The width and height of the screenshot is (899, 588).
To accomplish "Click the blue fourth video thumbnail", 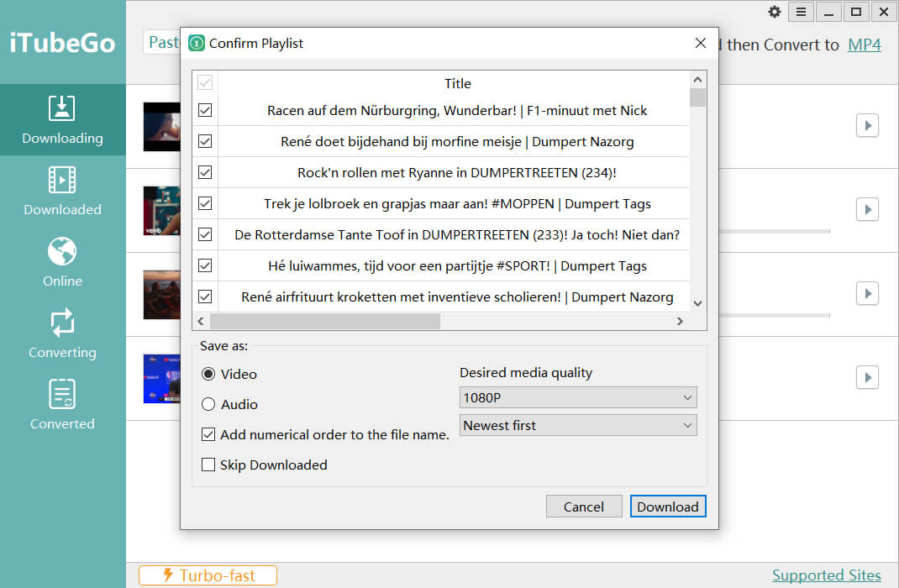I will click(x=161, y=378).
